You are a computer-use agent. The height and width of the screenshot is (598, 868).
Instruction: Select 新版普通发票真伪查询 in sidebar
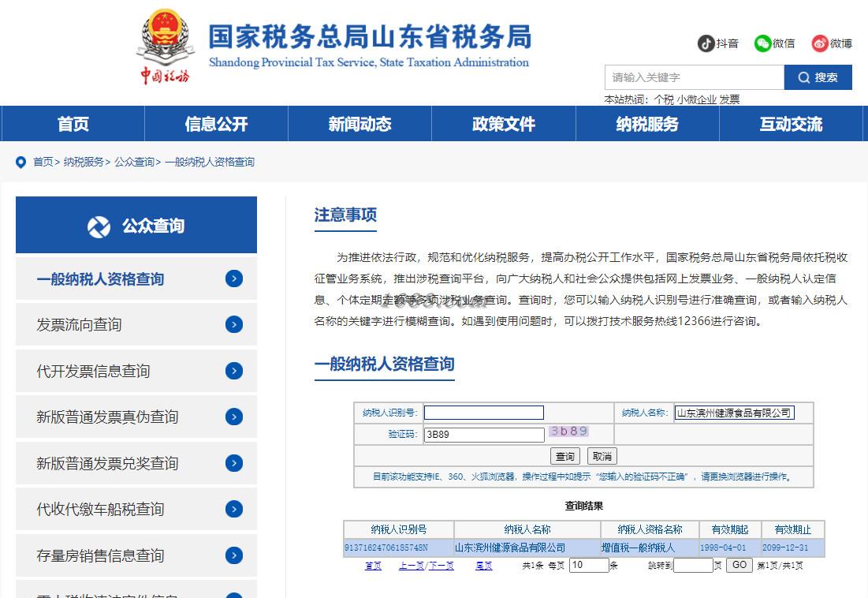pyautogui.click(x=136, y=417)
